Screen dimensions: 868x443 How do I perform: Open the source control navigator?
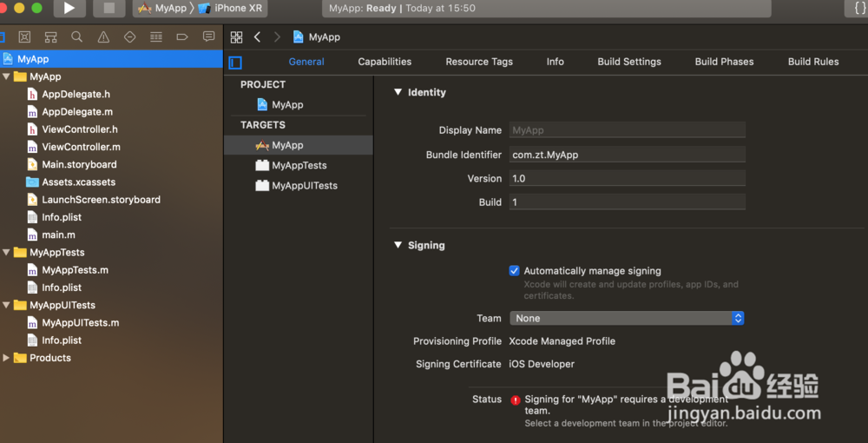pos(24,37)
